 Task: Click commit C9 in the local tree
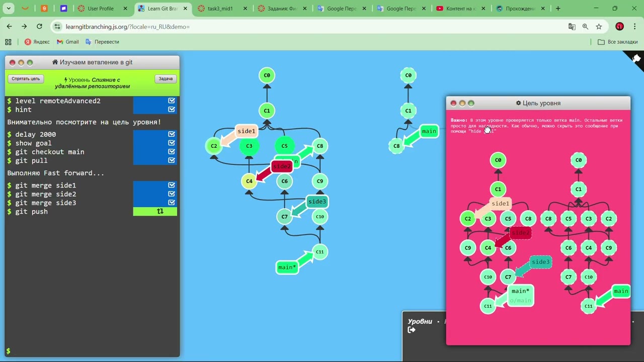(320, 181)
